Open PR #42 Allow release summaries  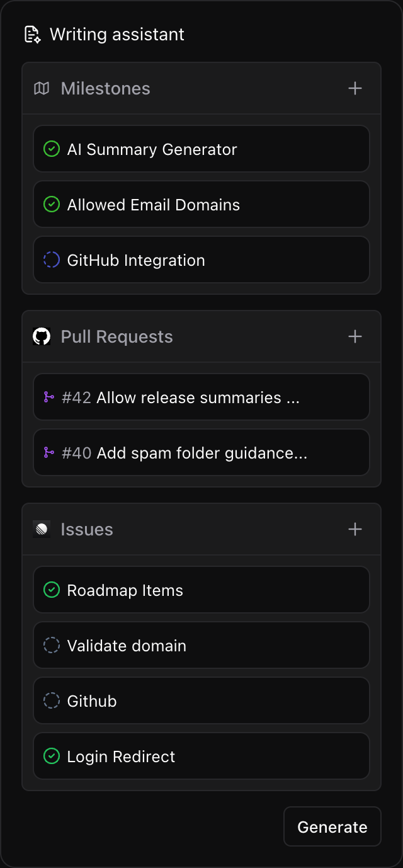click(x=201, y=397)
